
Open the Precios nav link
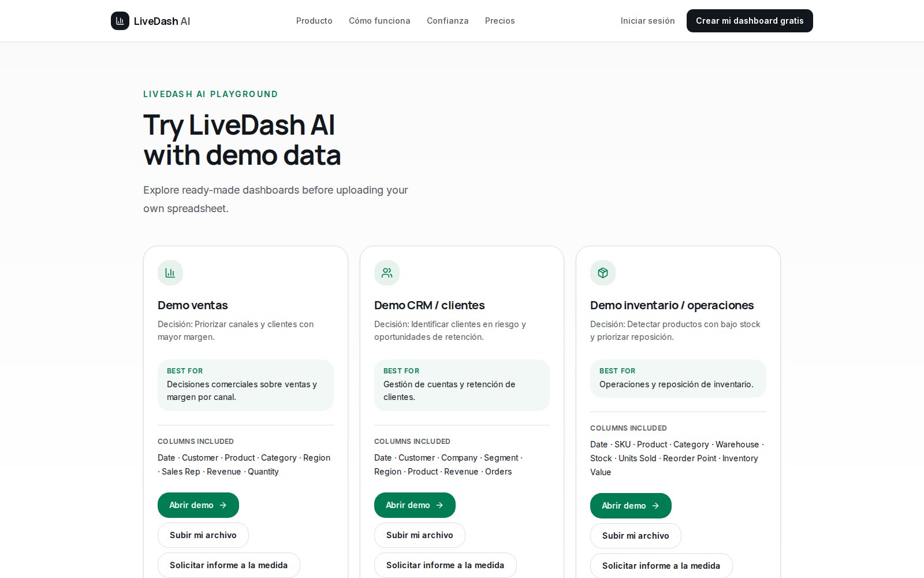(500, 21)
